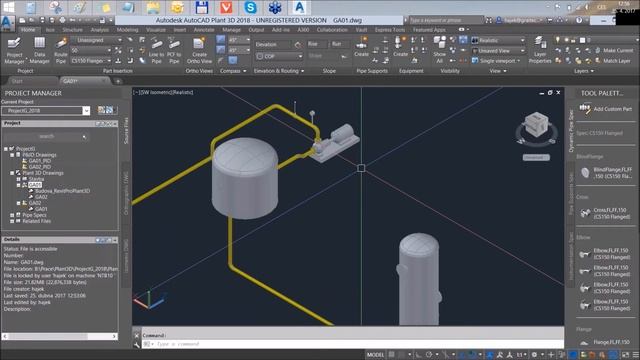The image size is (640, 360).
Task: Click the floppy disk save taskbar icon
Action: pos(202,7)
